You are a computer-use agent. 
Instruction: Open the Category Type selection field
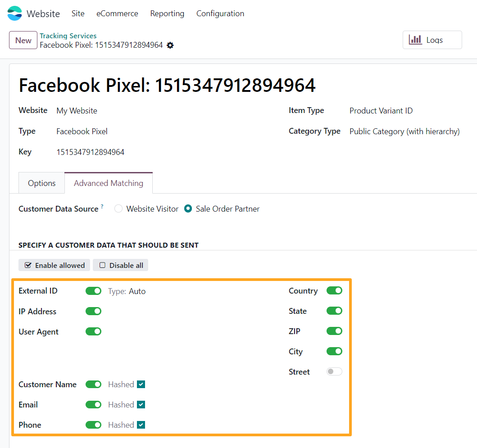pyautogui.click(x=404, y=131)
